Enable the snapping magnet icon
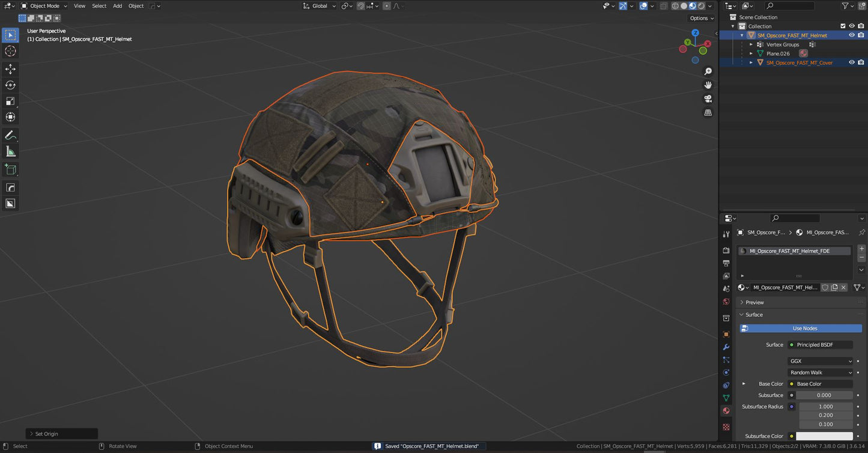The width and height of the screenshot is (868, 453). point(360,5)
